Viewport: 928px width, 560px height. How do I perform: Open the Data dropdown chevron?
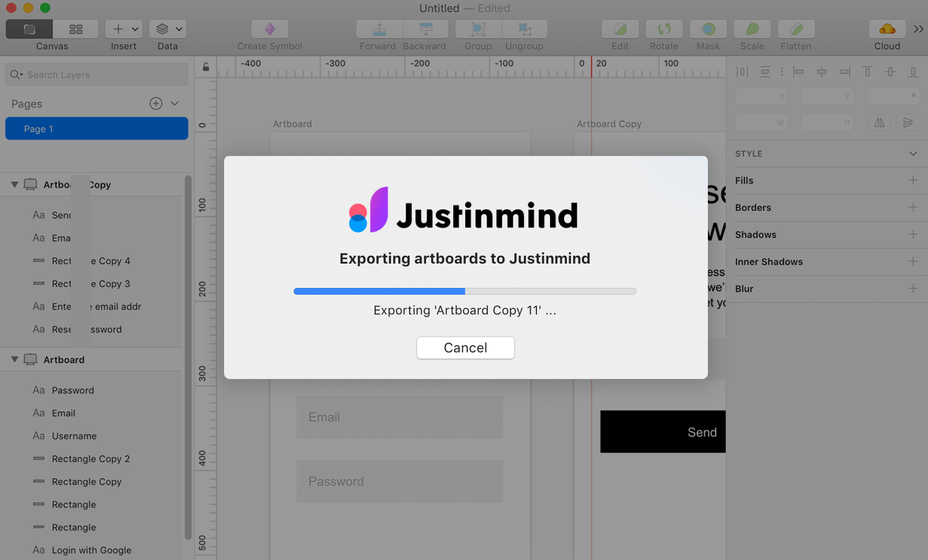click(x=179, y=29)
